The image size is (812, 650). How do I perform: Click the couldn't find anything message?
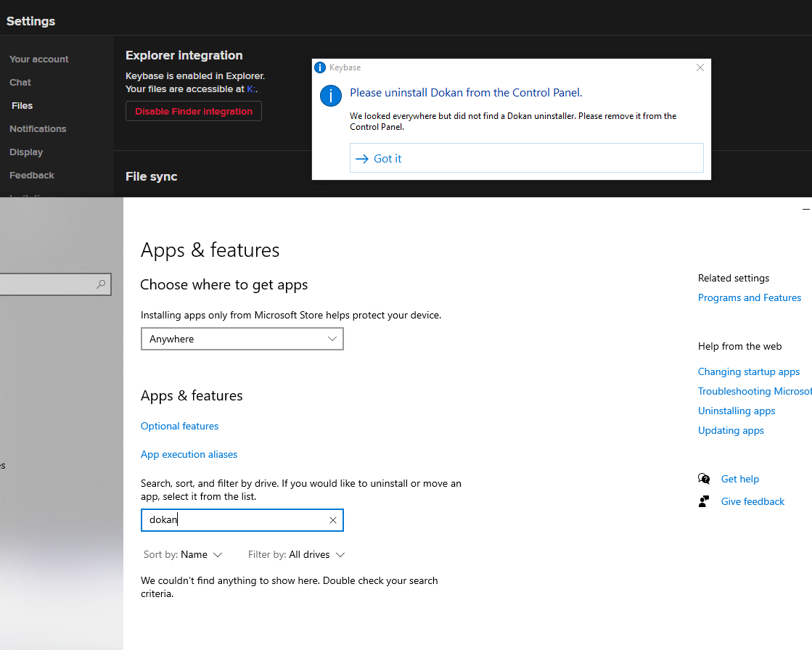pos(289,587)
